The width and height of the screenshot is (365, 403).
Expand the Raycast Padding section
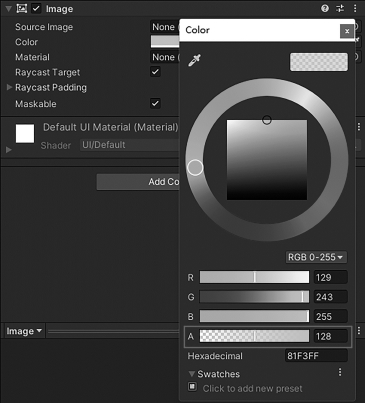9,87
